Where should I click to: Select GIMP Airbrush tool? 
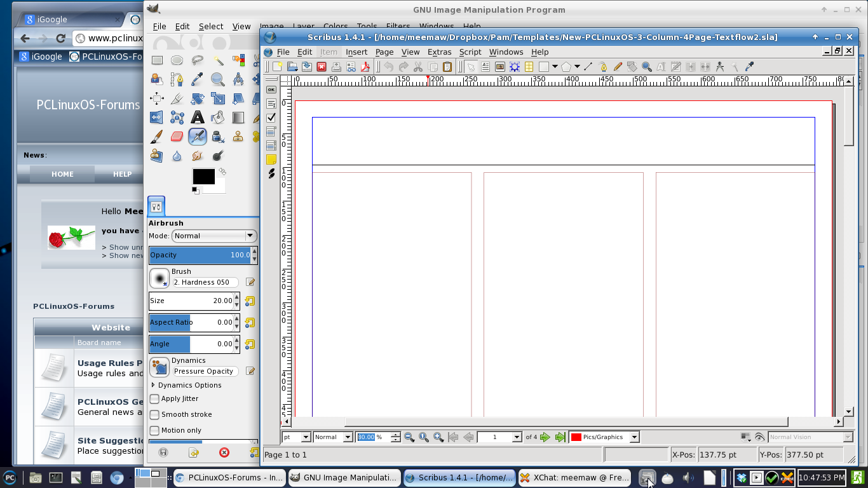click(198, 137)
